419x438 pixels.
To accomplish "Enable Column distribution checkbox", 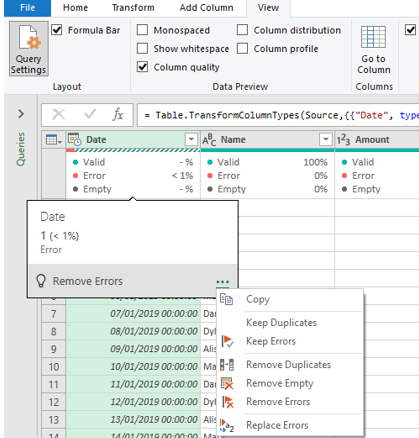I will 242,30.
